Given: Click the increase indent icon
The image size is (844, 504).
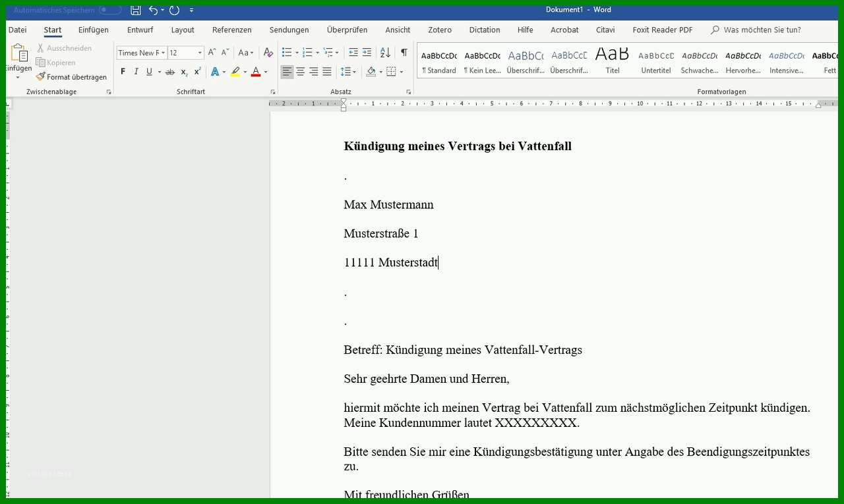Looking at the screenshot, I should (x=367, y=53).
